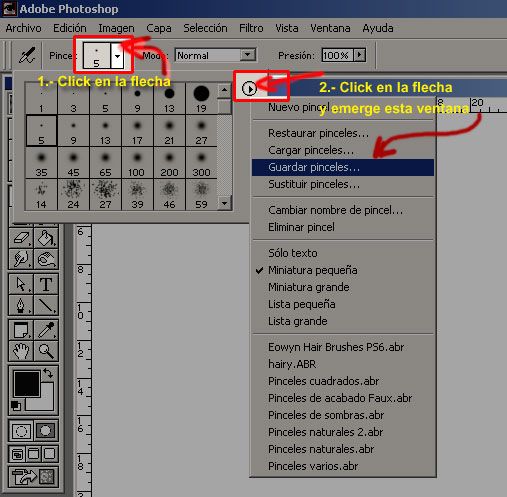
Task: Switch to Quick Mask mode
Action: point(45,431)
